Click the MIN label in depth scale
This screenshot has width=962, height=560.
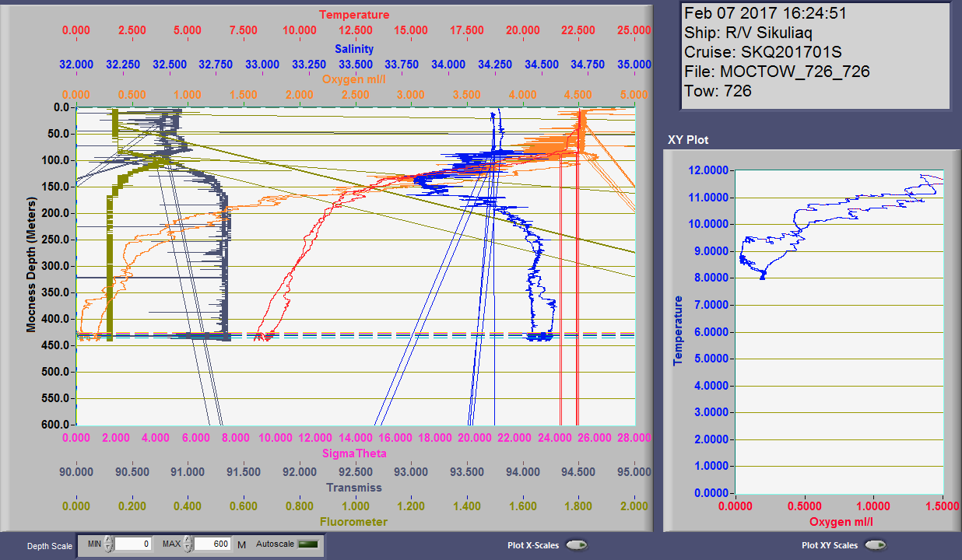pyautogui.click(x=94, y=544)
